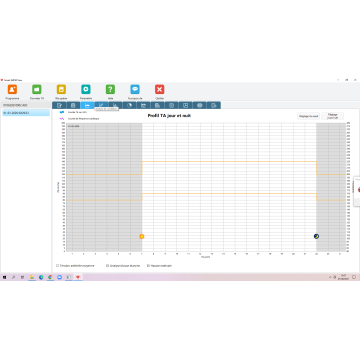Select the pie chart tab icon
The height and width of the screenshot is (360, 360).
[130, 105]
